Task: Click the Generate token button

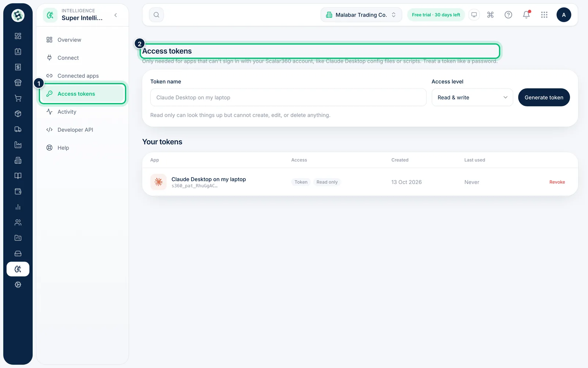Action: coord(544,98)
